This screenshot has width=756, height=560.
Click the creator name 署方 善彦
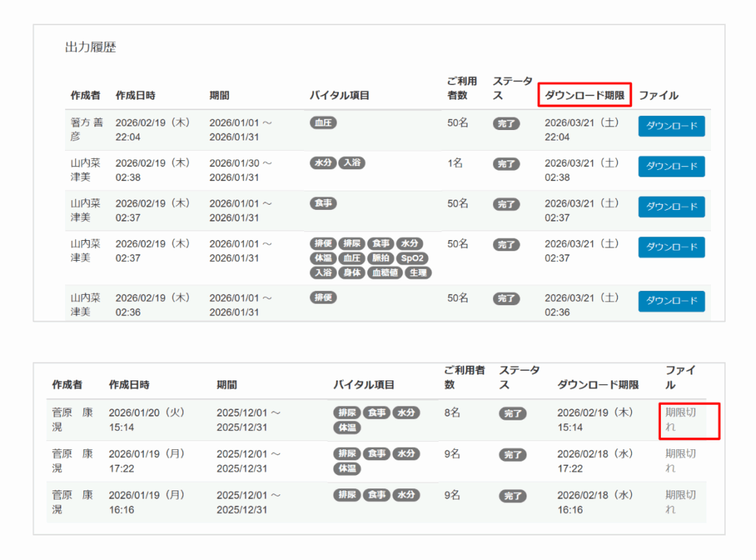point(86,129)
